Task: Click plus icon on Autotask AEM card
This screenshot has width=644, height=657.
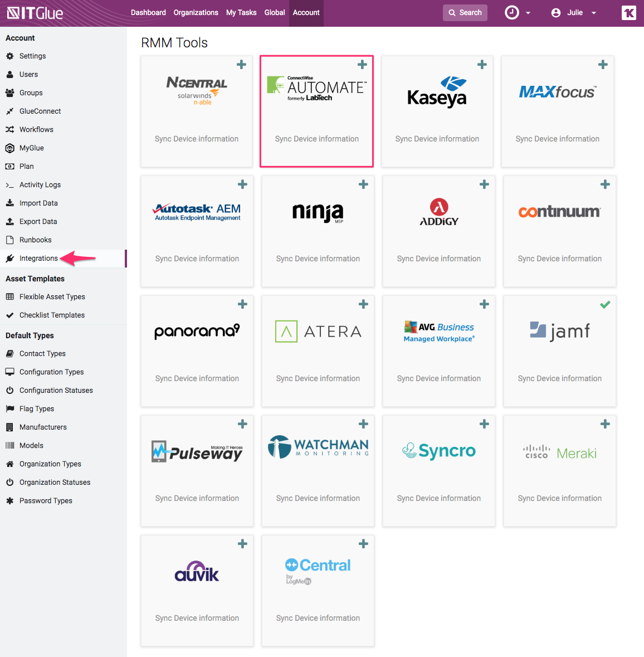Action: click(242, 184)
